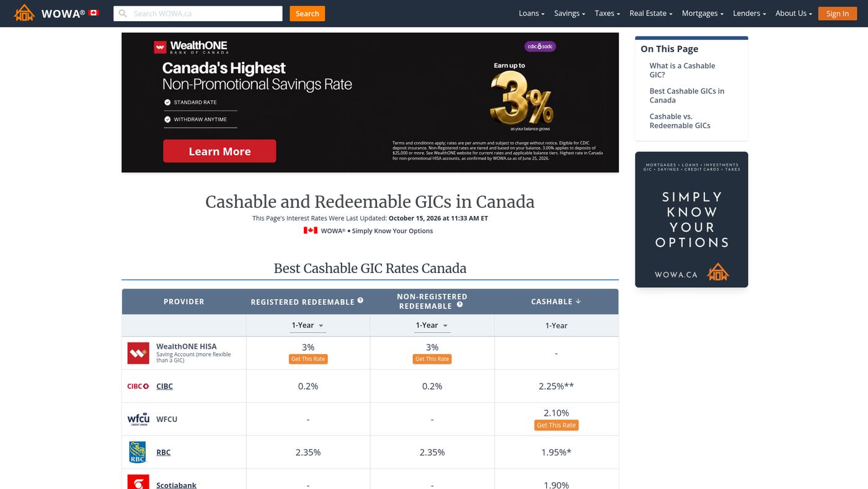
Task: Open help icon for Registered Redeemable
Action: (x=360, y=300)
